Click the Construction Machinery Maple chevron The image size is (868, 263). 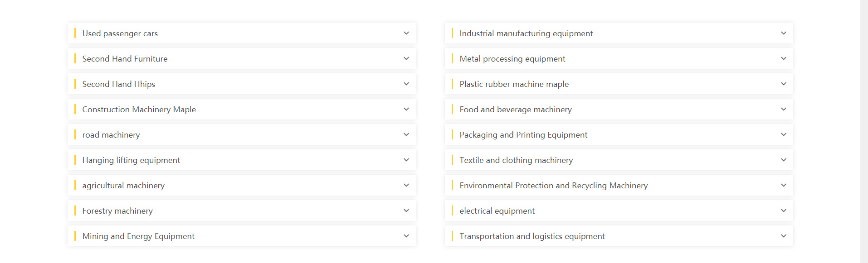[406, 110]
